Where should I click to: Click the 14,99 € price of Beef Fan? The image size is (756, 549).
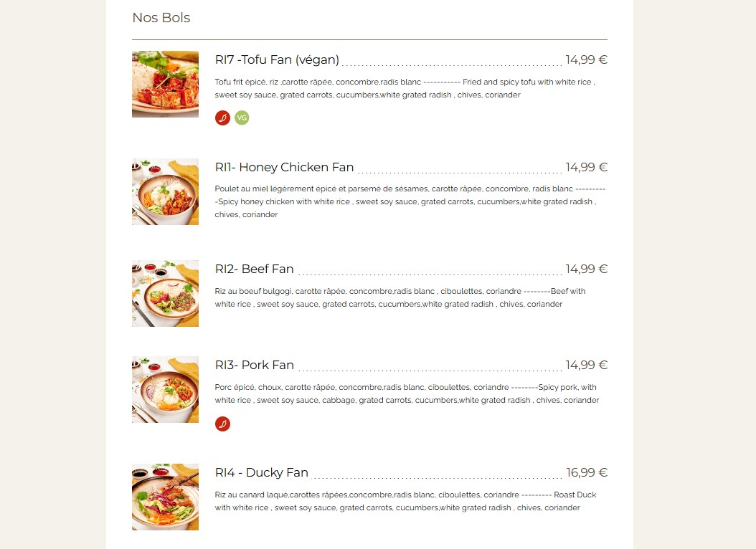(x=586, y=269)
